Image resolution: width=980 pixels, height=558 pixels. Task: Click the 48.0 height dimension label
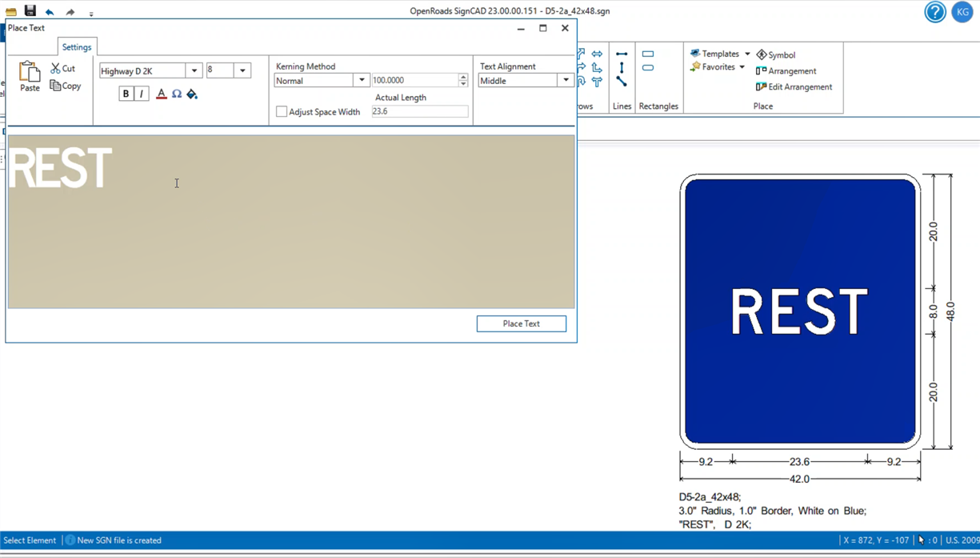pyautogui.click(x=950, y=311)
